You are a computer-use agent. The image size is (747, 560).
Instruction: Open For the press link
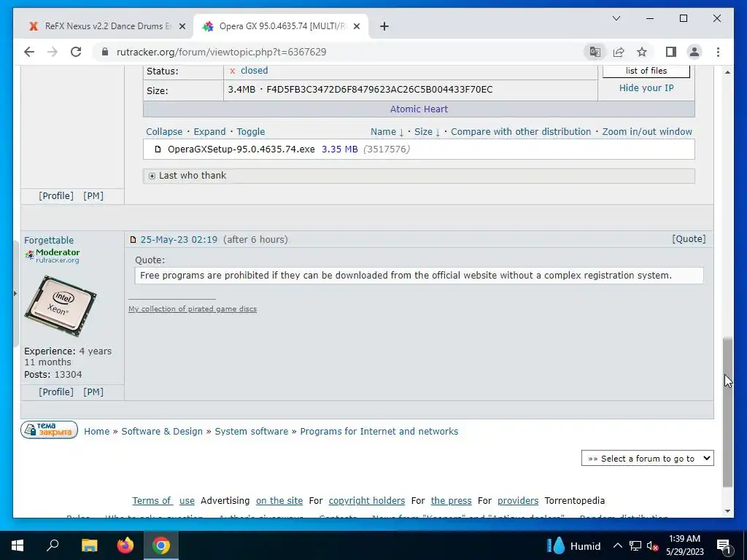pyautogui.click(x=451, y=500)
